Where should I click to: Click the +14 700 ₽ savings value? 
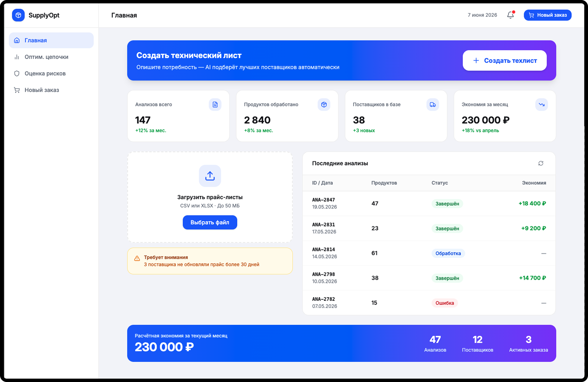[x=533, y=278]
